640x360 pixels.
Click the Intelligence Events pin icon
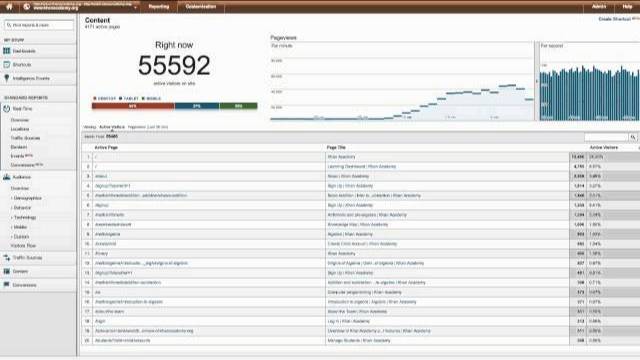(7, 78)
